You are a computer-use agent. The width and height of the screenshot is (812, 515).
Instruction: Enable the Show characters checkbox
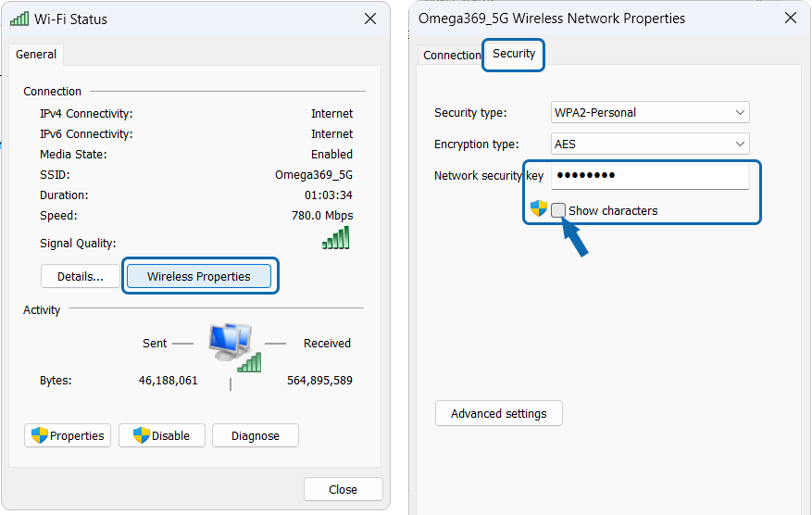[558, 210]
